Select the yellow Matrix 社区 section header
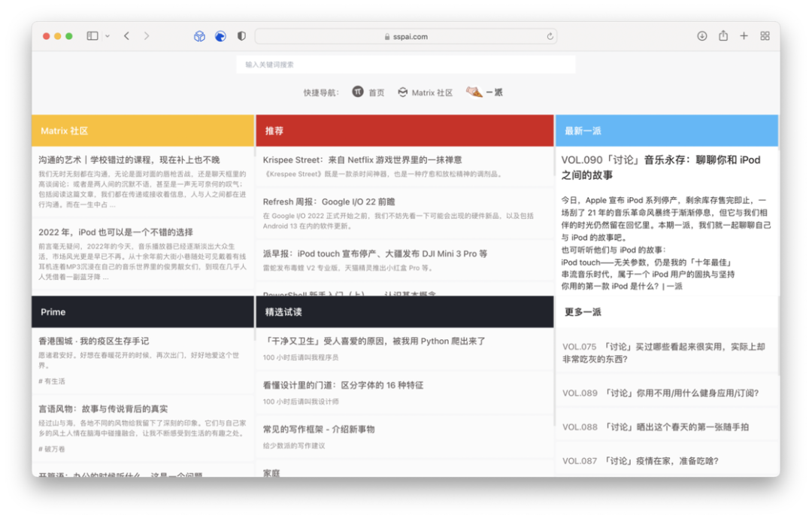The image size is (812, 519). coord(143,131)
